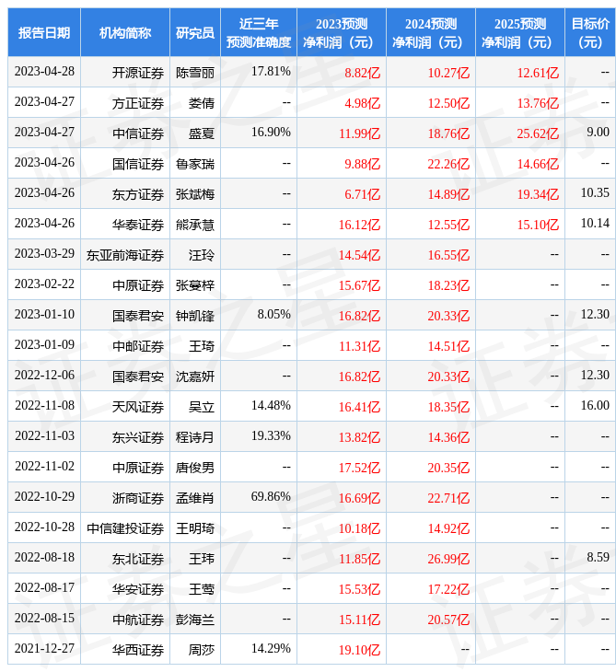The width and height of the screenshot is (616, 672).
Task: Click the 机构简称 column header
Action: [x=125, y=32]
